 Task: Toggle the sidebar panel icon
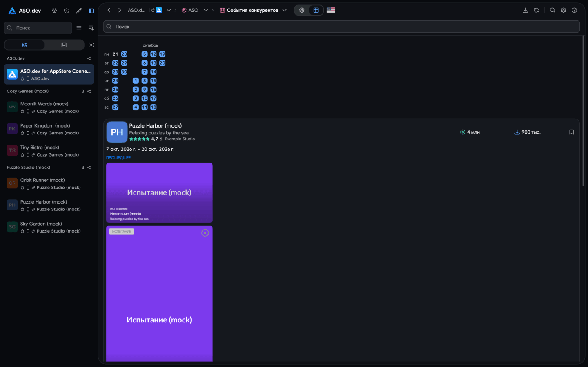[x=91, y=11]
